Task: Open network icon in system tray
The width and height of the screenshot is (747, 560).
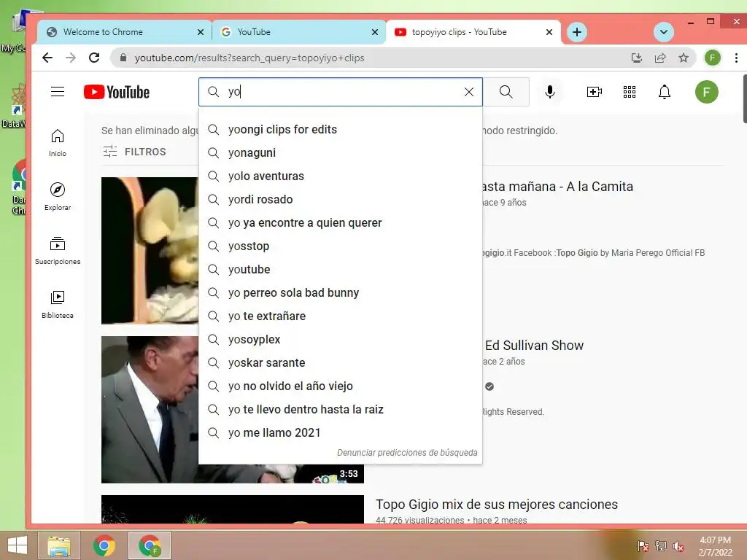Action: (661, 546)
